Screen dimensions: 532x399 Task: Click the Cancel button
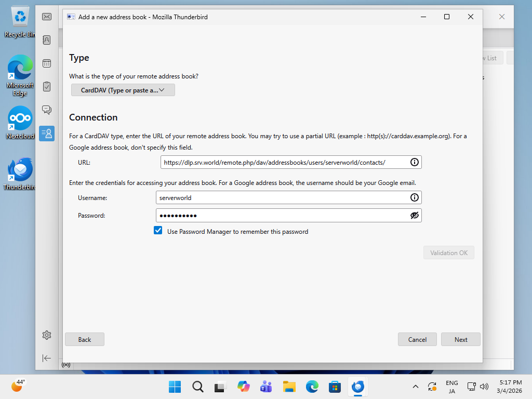(x=417, y=339)
